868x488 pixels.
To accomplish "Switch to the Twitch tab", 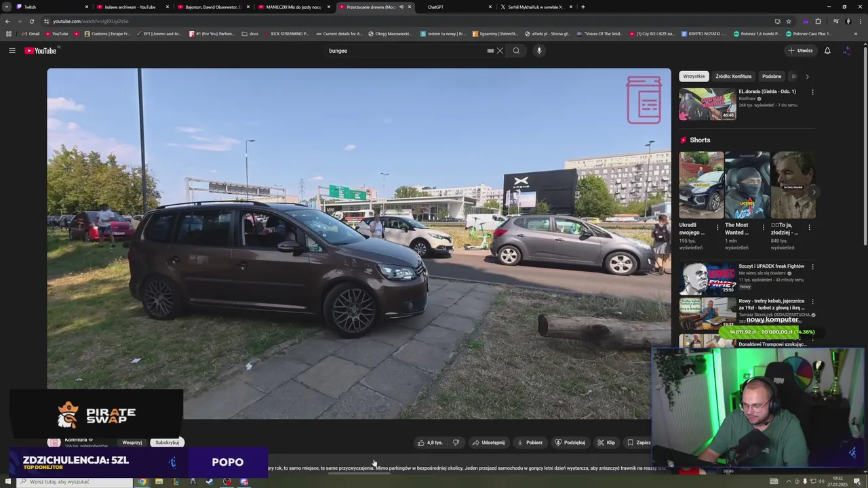I will point(50,7).
